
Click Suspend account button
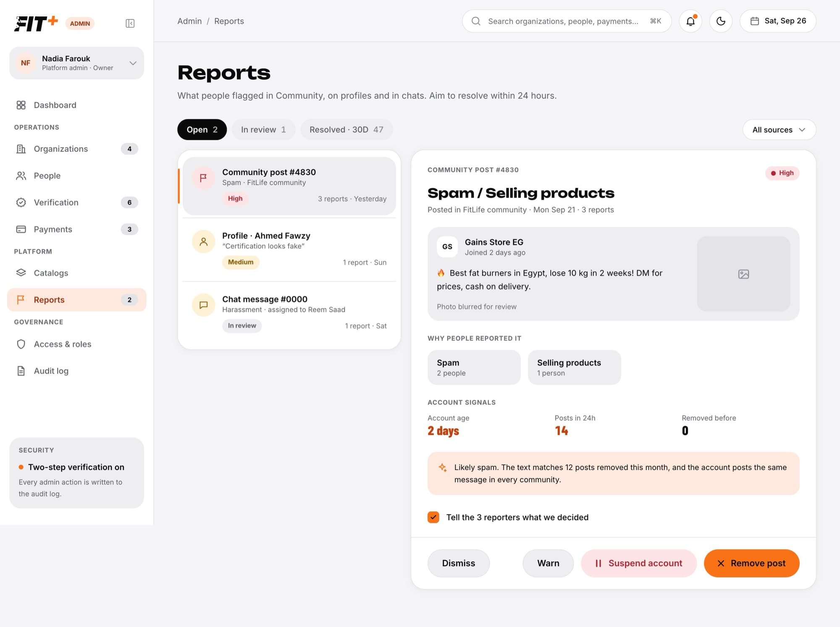pos(639,563)
